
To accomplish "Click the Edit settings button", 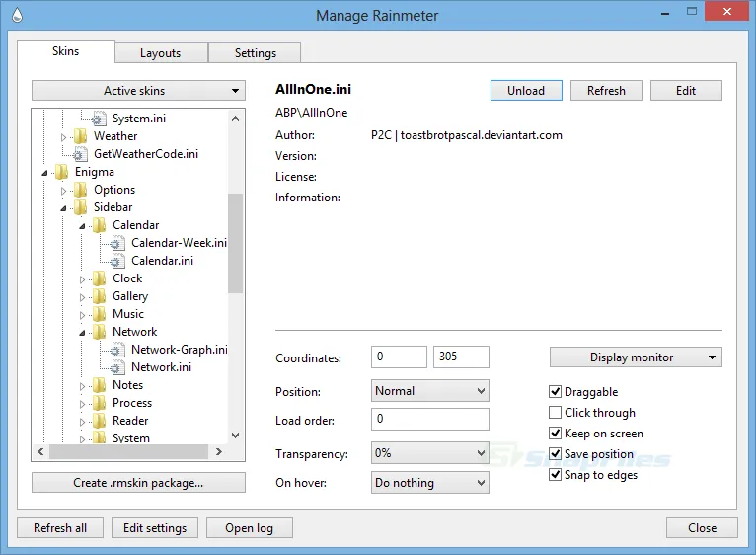I will (155, 528).
